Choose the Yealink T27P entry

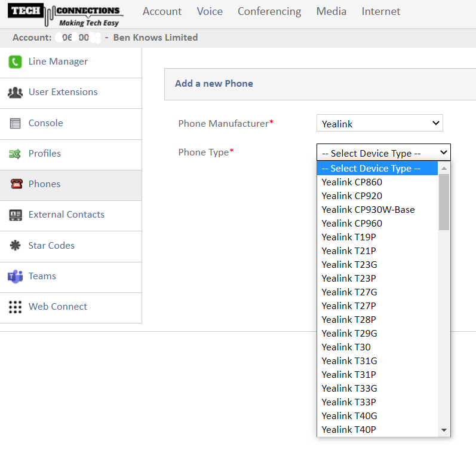[x=377, y=306]
